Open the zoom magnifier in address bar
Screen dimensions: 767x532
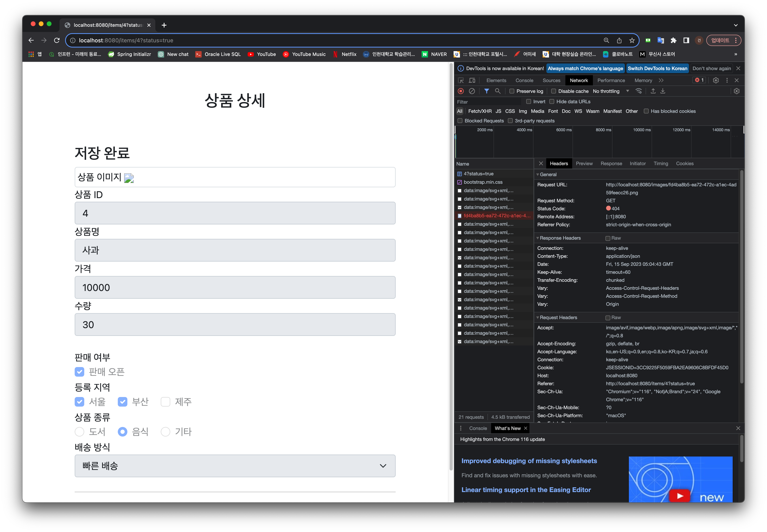tap(606, 40)
